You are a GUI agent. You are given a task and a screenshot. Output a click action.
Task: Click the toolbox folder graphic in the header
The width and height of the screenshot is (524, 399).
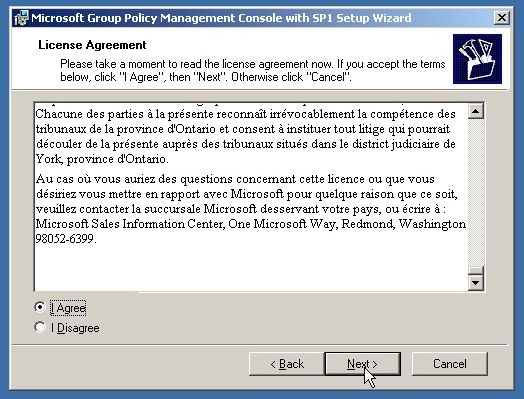pyautogui.click(x=477, y=59)
